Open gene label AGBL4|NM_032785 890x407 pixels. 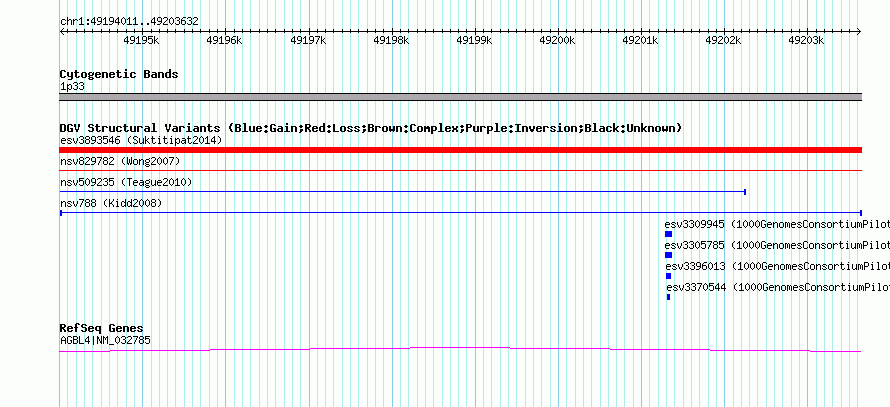coord(106,341)
